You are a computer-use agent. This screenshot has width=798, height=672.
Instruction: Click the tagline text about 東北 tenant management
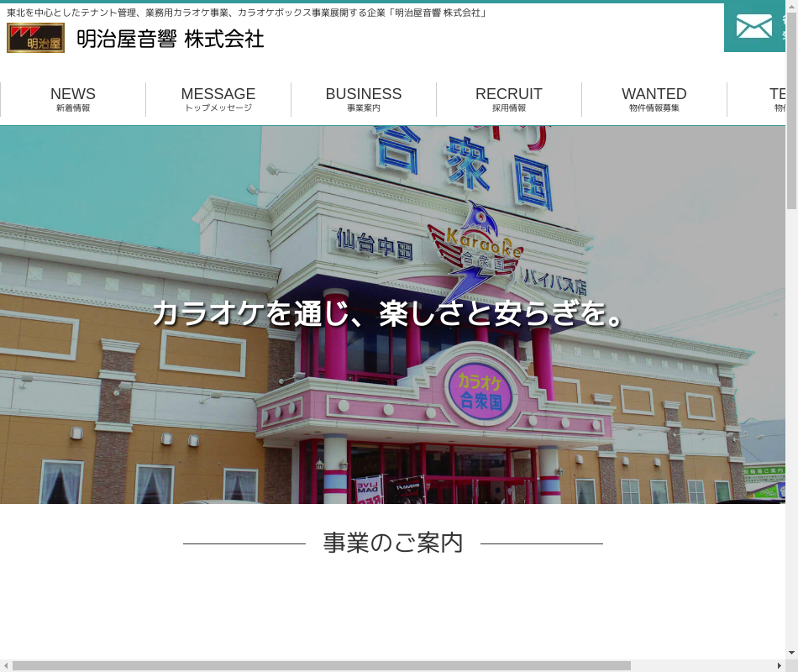tap(246, 13)
